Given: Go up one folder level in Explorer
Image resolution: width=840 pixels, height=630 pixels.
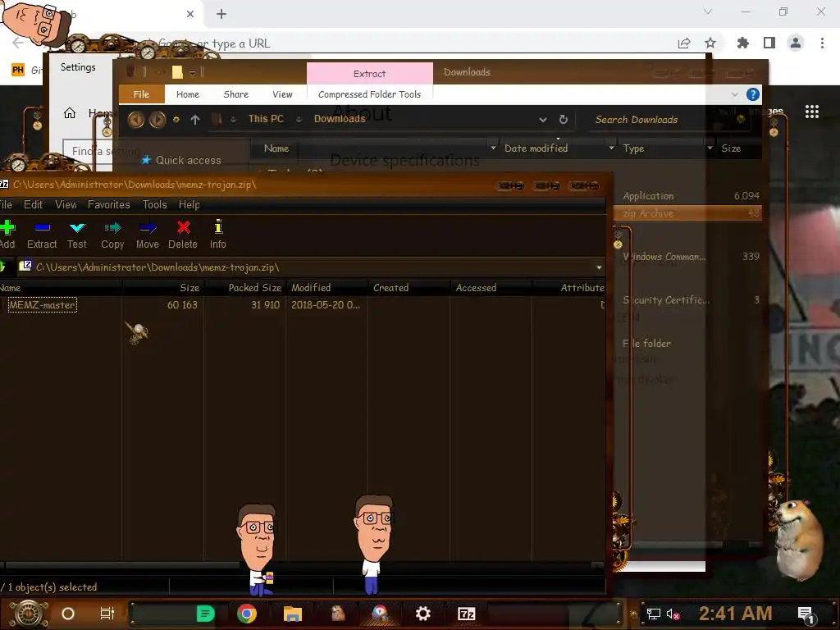Looking at the screenshot, I should click(x=195, y=120).
